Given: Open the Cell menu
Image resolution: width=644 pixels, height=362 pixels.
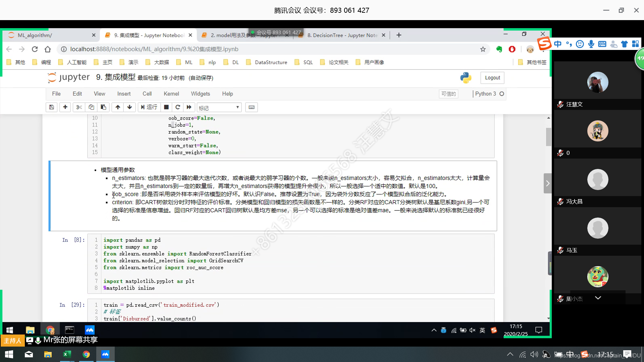Looking at the screenshot, I should point(147,94).
